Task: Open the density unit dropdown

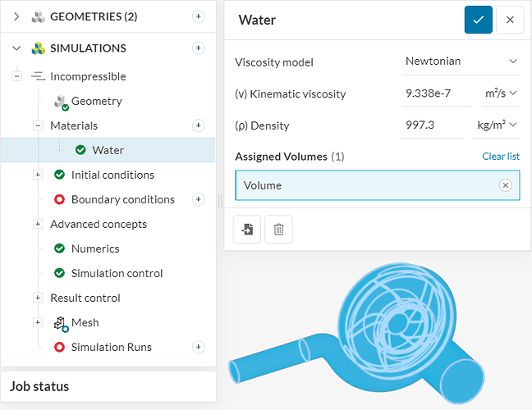Action: (x=498, y=125)
